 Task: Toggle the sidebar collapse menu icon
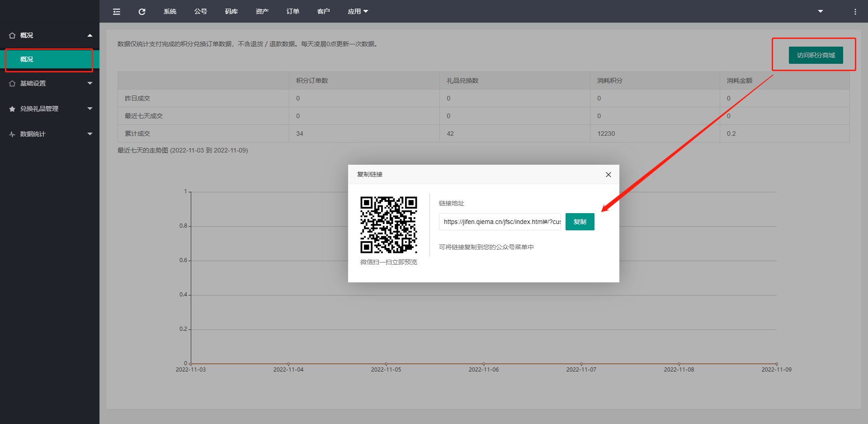pos(117,12)
